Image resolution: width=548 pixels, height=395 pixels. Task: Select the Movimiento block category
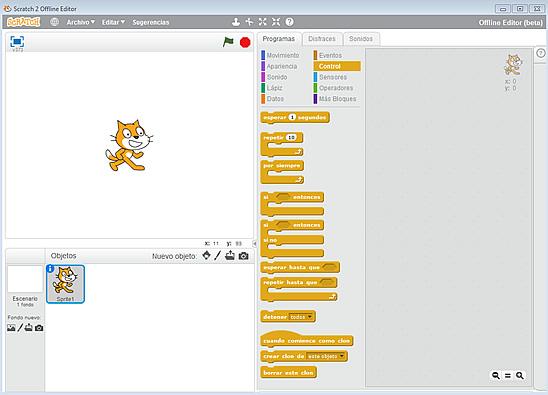[x=280, y=55]
